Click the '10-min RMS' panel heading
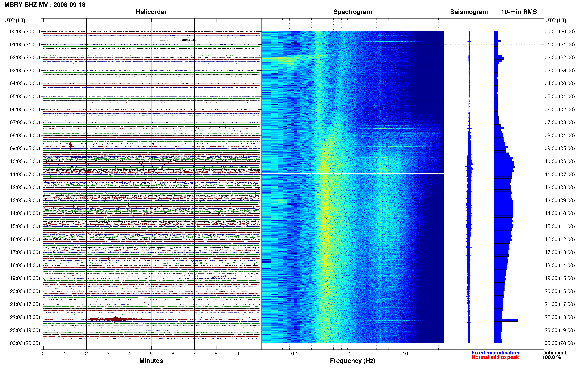This screenshot has width=588, height=368. pos(519,12)
